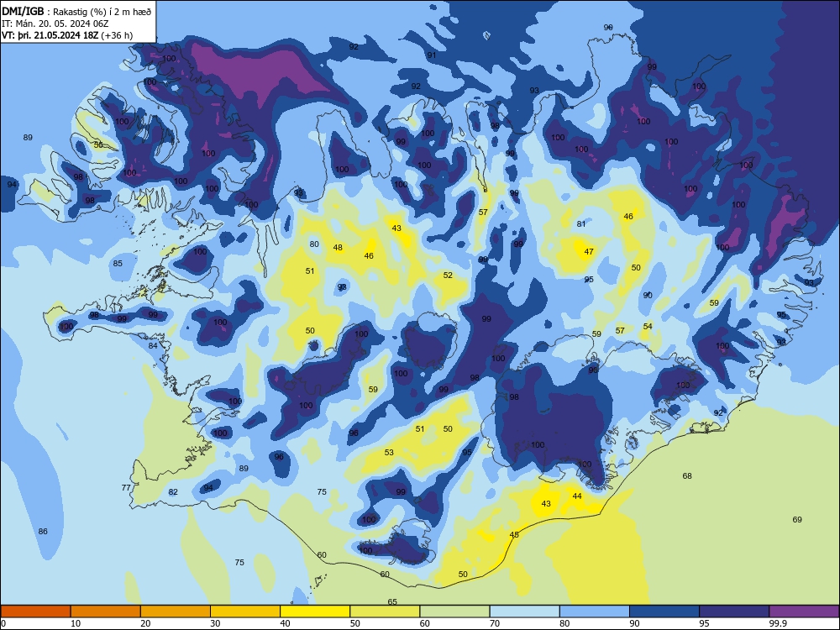Screen dimensions: 840x630
Task: Click the '70' legend tick label on the color bar
Action: click(x=495, y=623)
